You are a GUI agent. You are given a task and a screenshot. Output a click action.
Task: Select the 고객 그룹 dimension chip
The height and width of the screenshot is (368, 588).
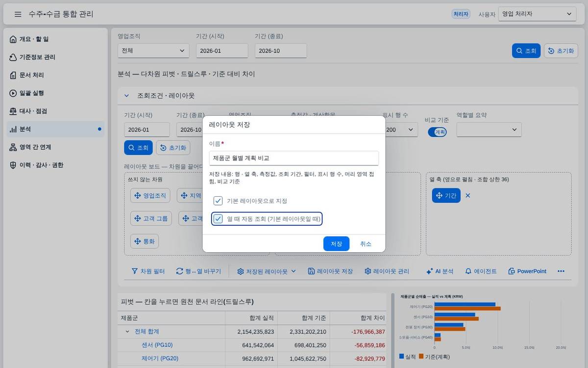(151, 218)
